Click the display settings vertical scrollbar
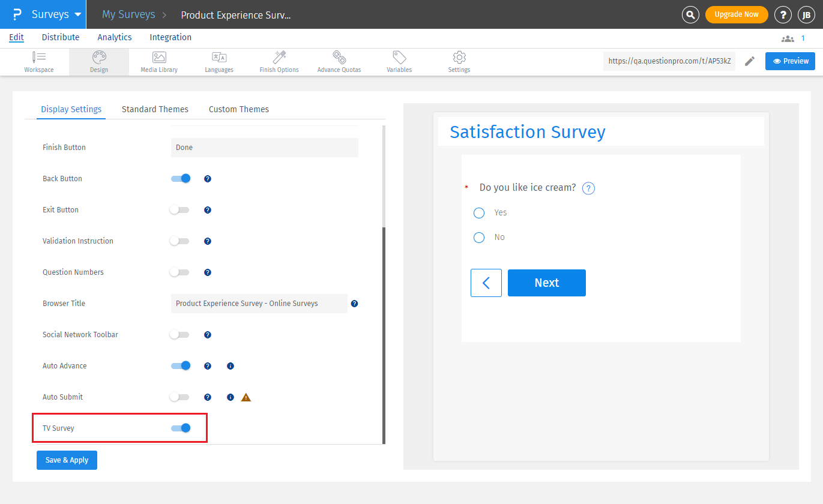Screen dimensions: 823x504 click(384, 335)
